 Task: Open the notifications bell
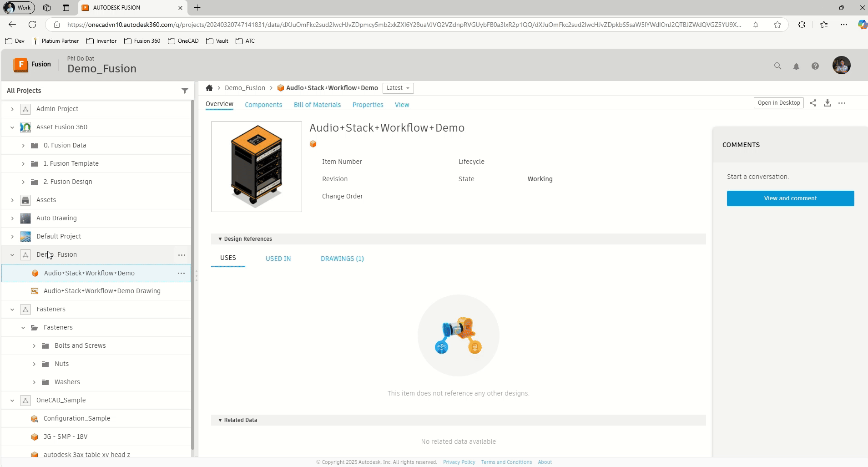point(796,66)
